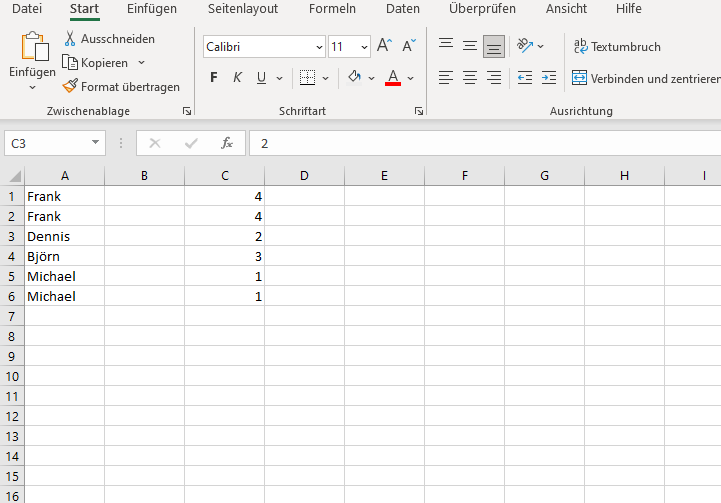Image resolution: width=721 pixels, height=503 pixels.
Task: Click the Ausschneiden scissors icon
Action: (71, 39)
